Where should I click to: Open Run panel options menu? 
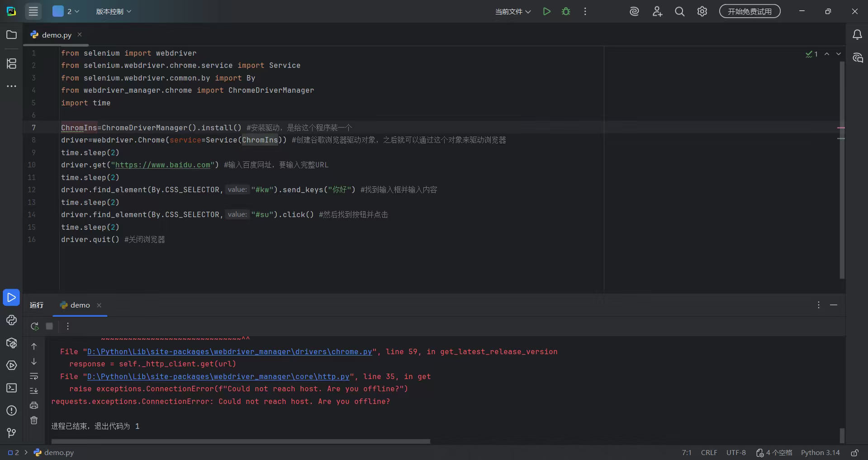point(818,305)
